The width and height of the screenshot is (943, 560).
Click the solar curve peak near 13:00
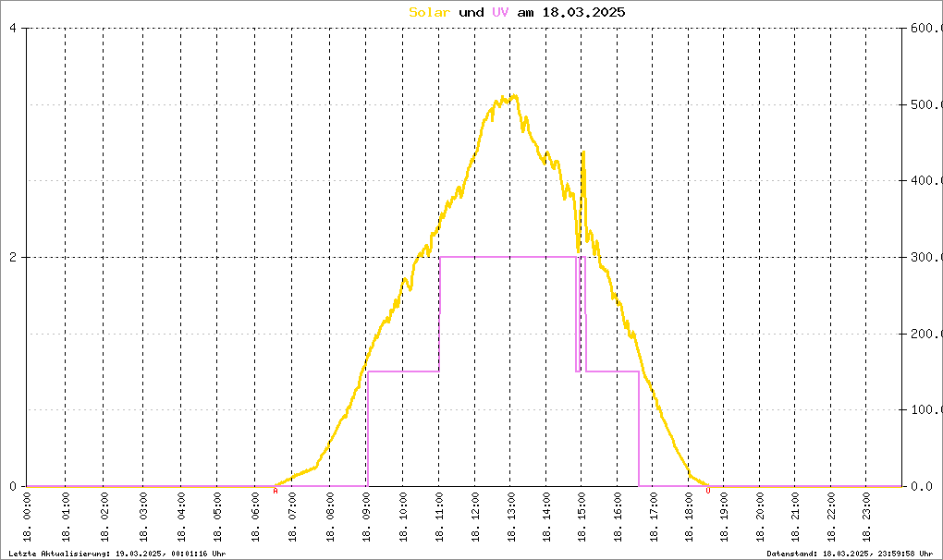(514, 95)
